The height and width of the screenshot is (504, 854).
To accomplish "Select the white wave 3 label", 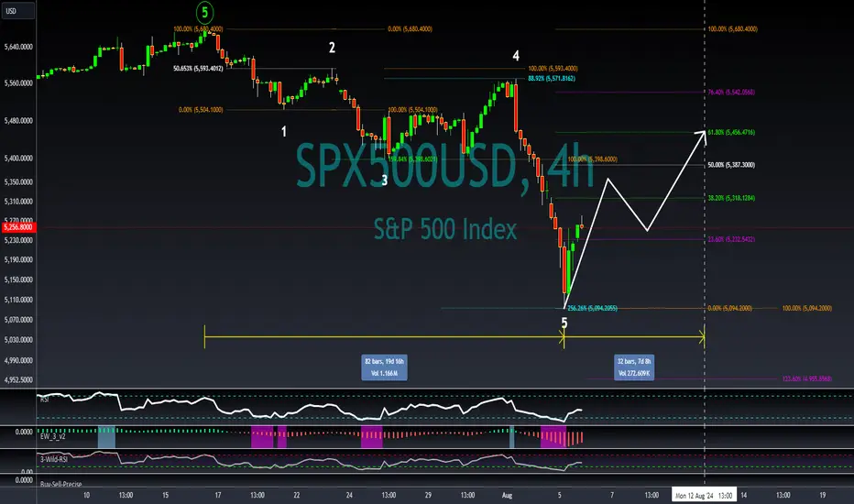I will pos(385,181).
